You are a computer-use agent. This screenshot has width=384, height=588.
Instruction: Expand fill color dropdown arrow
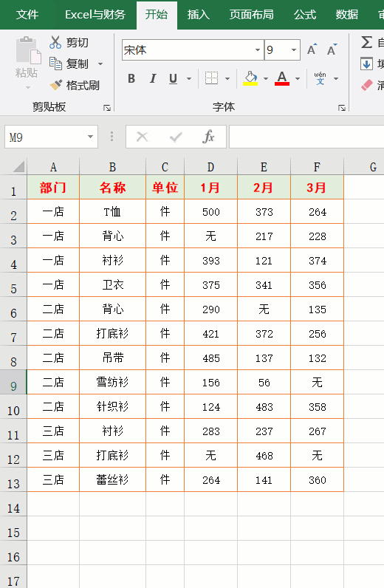[x=266, y=79]
